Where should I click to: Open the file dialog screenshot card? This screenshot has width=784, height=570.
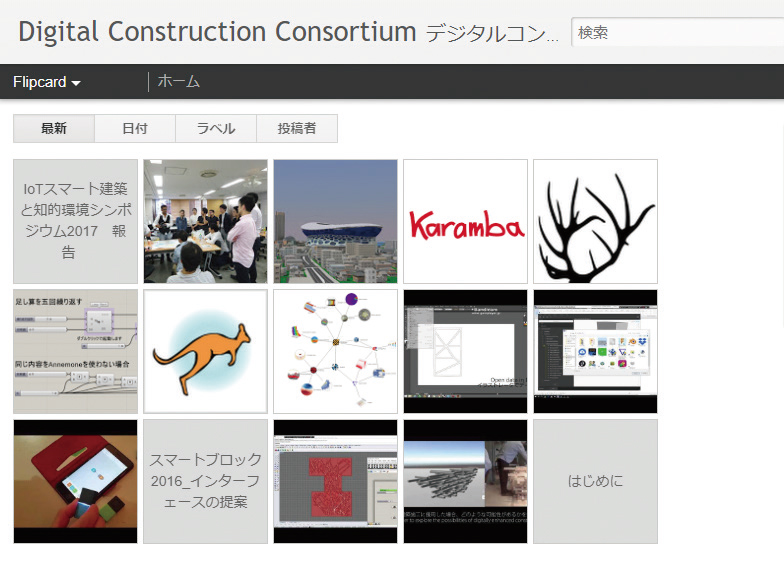596,352
